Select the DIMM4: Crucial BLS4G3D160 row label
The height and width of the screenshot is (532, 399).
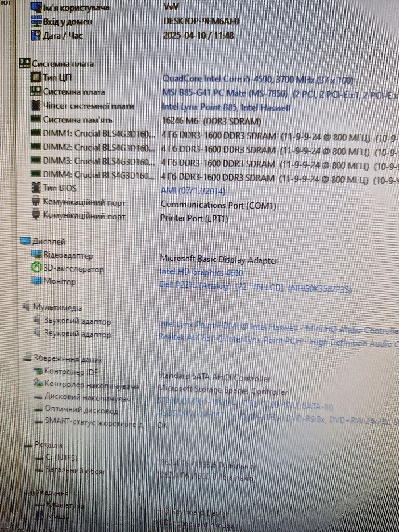pos(99,175)
